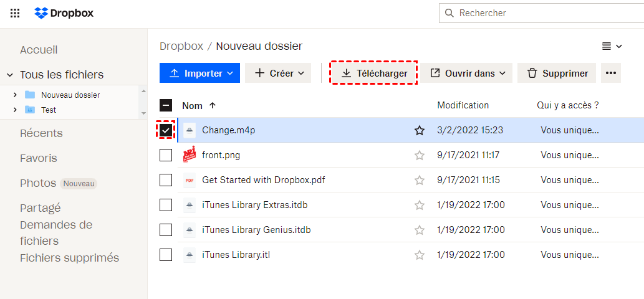The image size is (644, 299).
Task: Open the three-dots more actions button
Action: (611, 73)
